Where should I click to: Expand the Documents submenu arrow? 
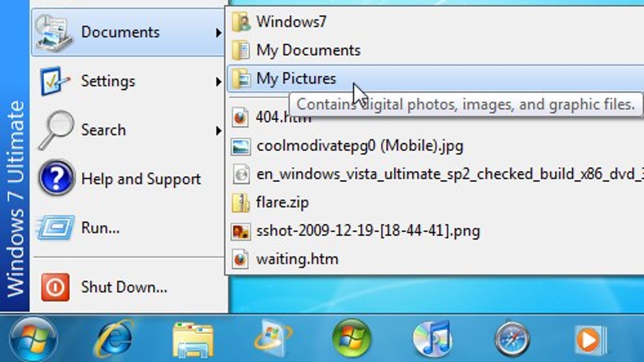tap(218, 33)
